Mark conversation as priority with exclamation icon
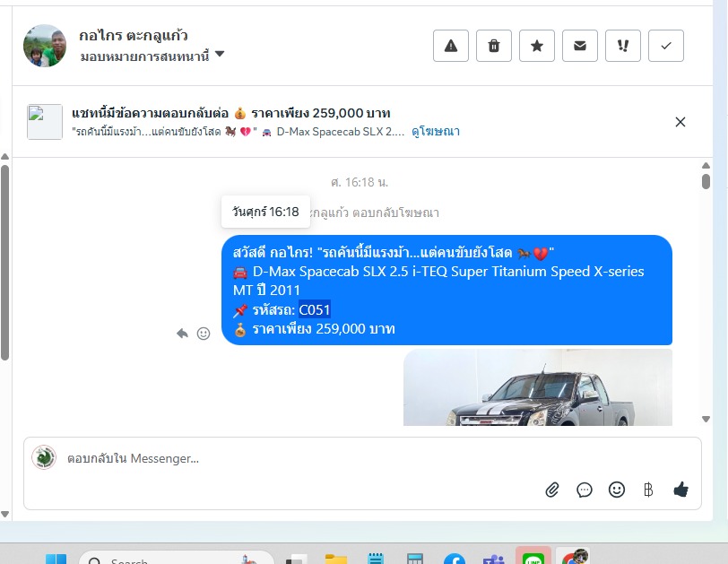 coord(623,46)
